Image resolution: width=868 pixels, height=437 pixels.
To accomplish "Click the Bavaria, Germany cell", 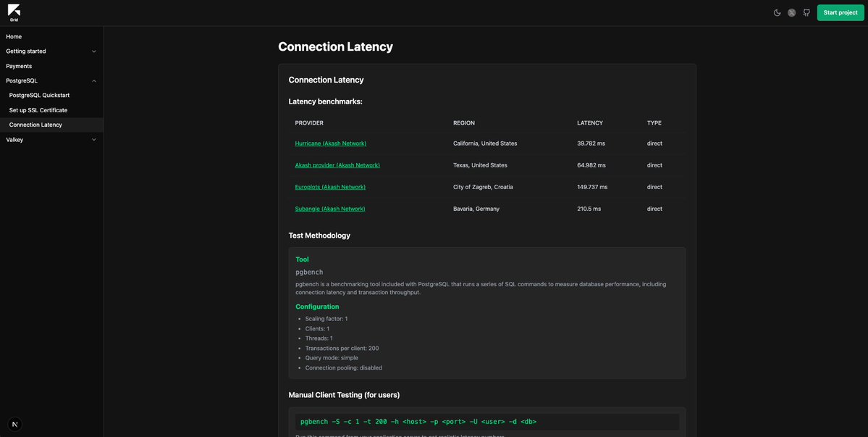I will 476,209.
